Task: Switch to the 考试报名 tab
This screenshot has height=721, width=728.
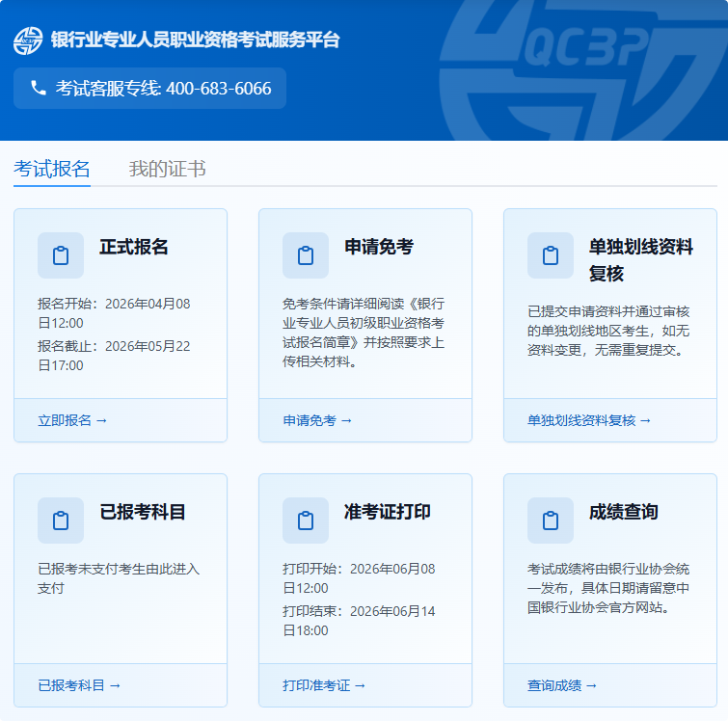Action: click(52, 170)
